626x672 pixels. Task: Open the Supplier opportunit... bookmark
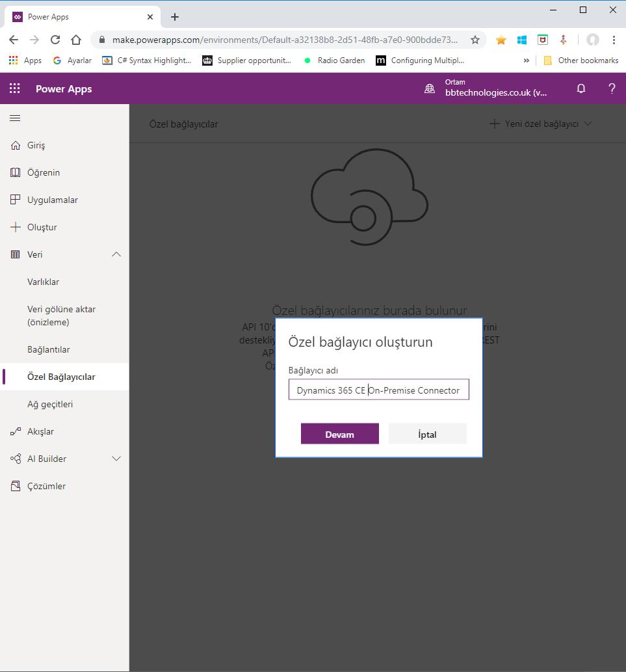click(247, 60)
